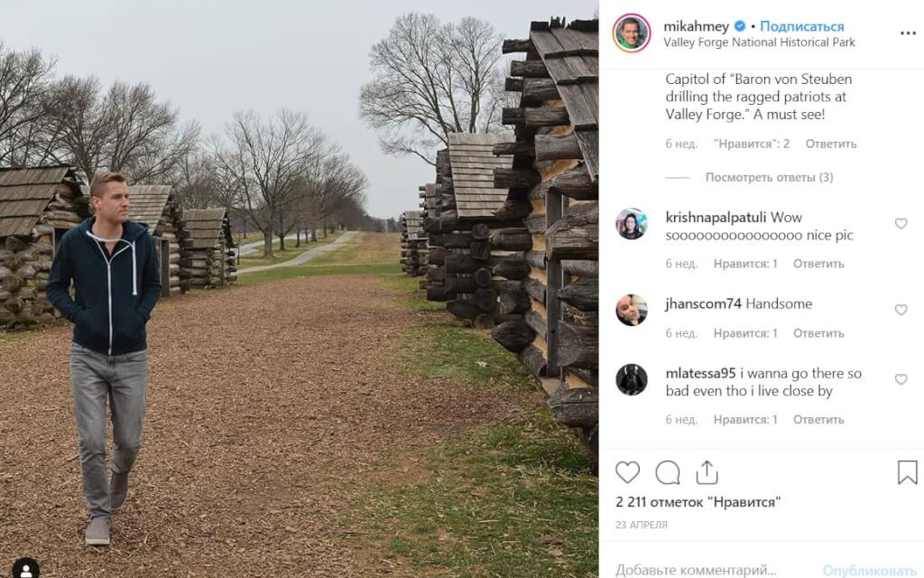Screen dimensions: 924x578
Task: View the 2 211 likes count
Action: pos(698,502)
